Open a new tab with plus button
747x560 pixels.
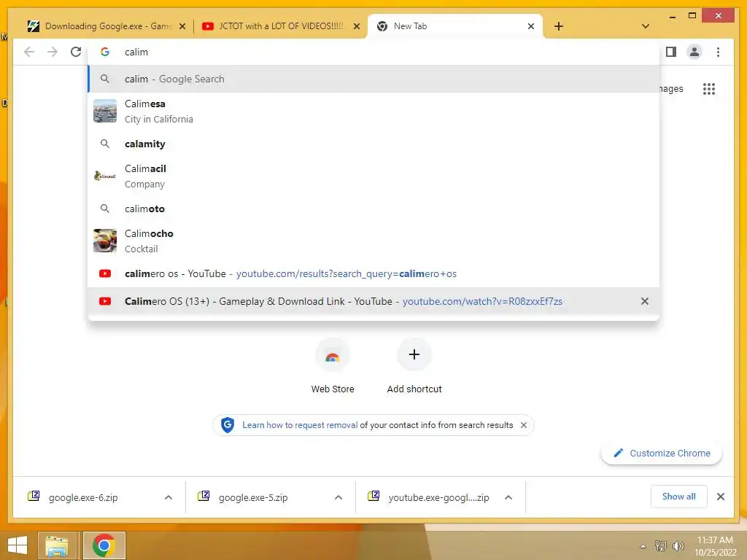pyautogui.click(x=559, y=26)
